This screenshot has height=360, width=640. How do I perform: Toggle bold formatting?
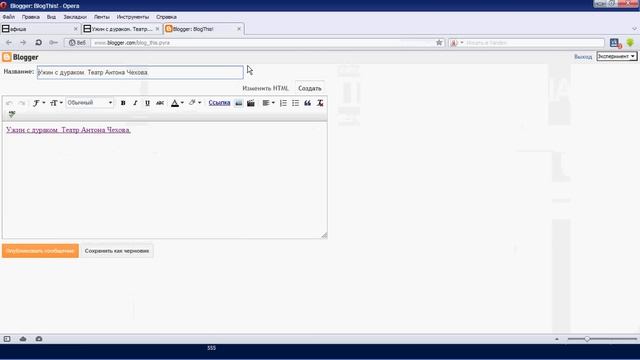(123, 103)
